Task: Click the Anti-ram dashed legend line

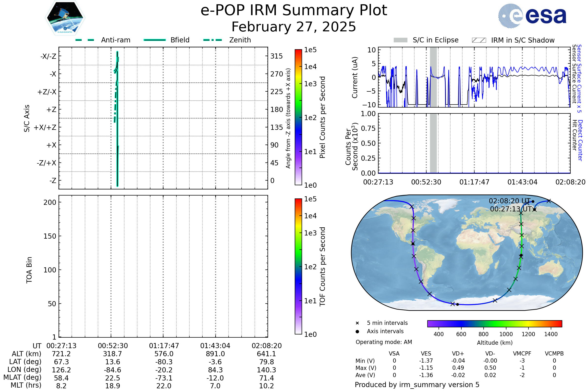Action: pyautogui.click(x=85, y=40)
